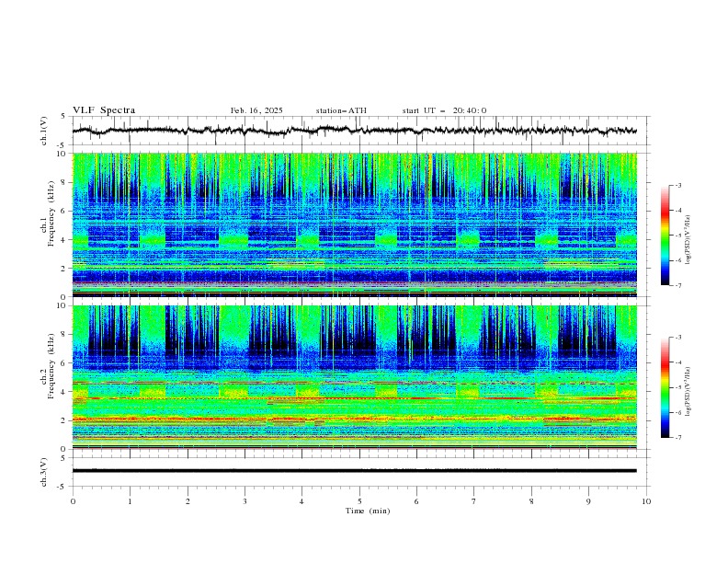The image size is (728, 563).
Task: Click the upper 'log(PSD)(V²/Hz)' colorbar label
Action: pos(688,240)
